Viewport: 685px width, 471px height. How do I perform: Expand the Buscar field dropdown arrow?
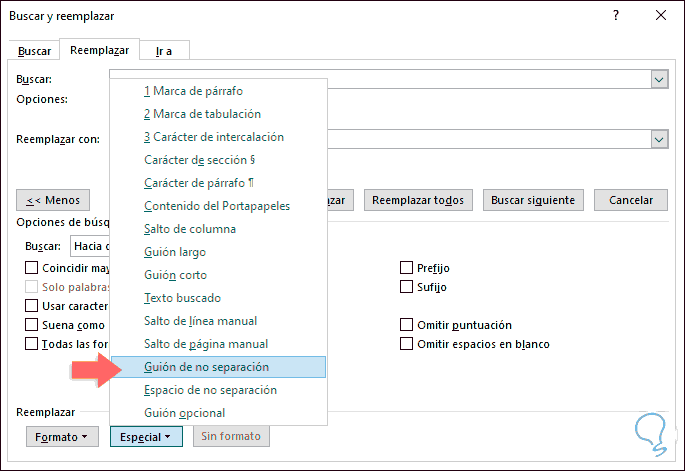coord(659,79)
